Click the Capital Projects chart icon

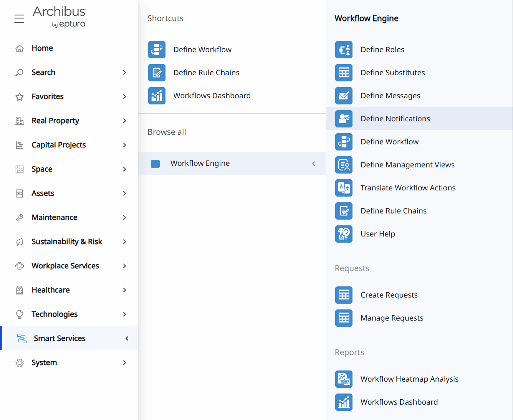[20, 145]
